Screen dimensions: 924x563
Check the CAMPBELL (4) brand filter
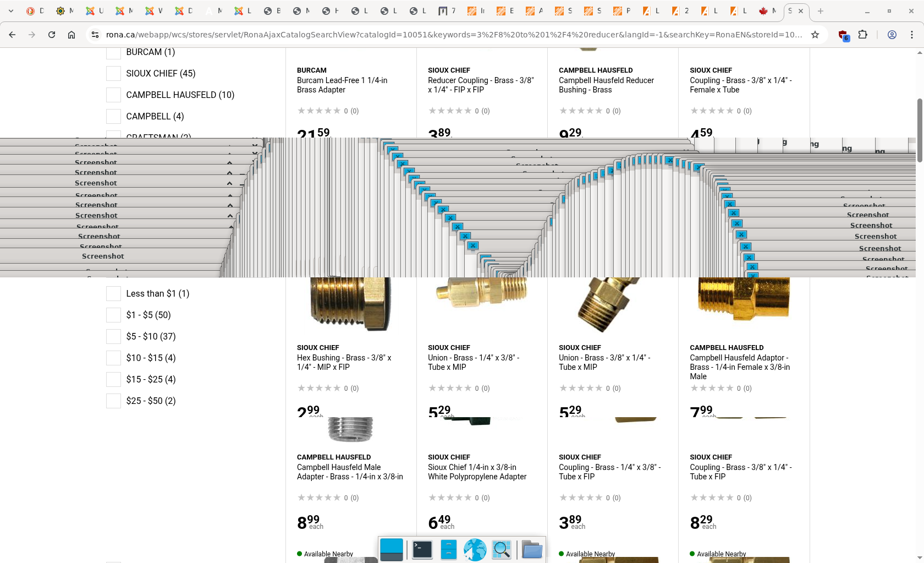click(113, 116)
